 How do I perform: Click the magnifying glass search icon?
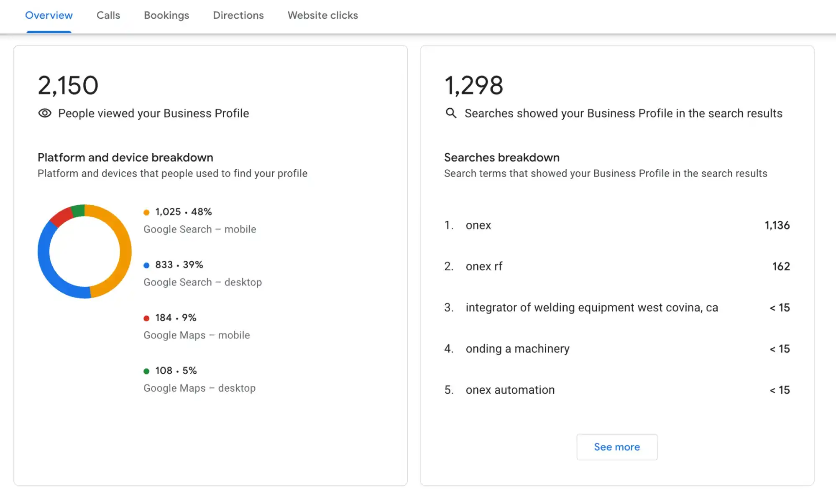(x=451, y=113)
